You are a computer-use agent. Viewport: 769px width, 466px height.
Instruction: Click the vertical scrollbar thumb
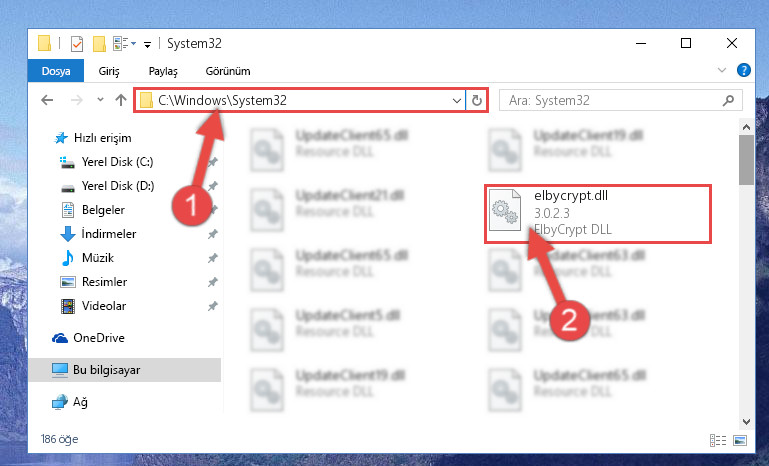pos(746,160)
